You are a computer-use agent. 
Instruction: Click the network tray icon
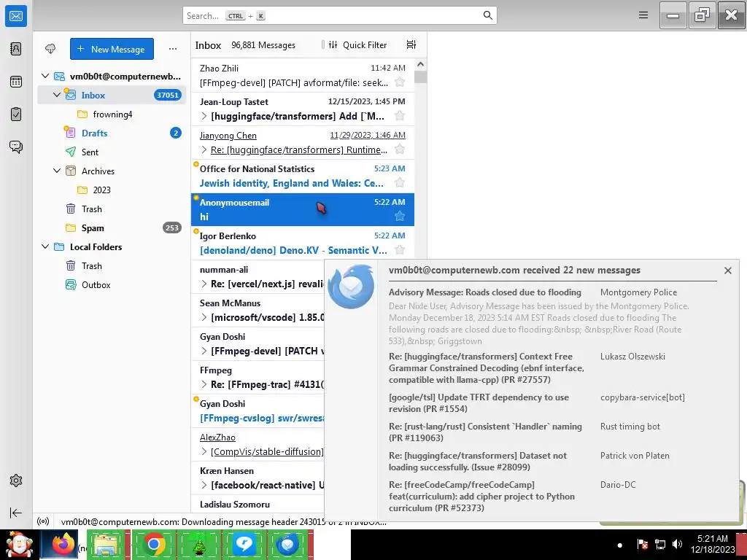(659, 544)
